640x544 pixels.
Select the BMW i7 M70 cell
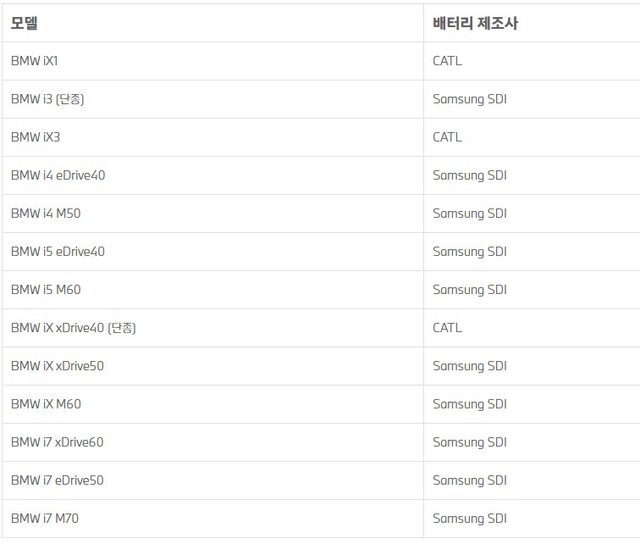click(x=46, y=518)
